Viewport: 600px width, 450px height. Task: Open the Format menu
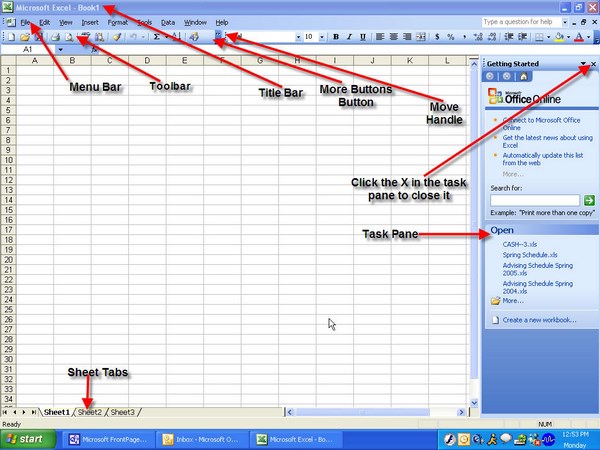click(x=118, y=22)
